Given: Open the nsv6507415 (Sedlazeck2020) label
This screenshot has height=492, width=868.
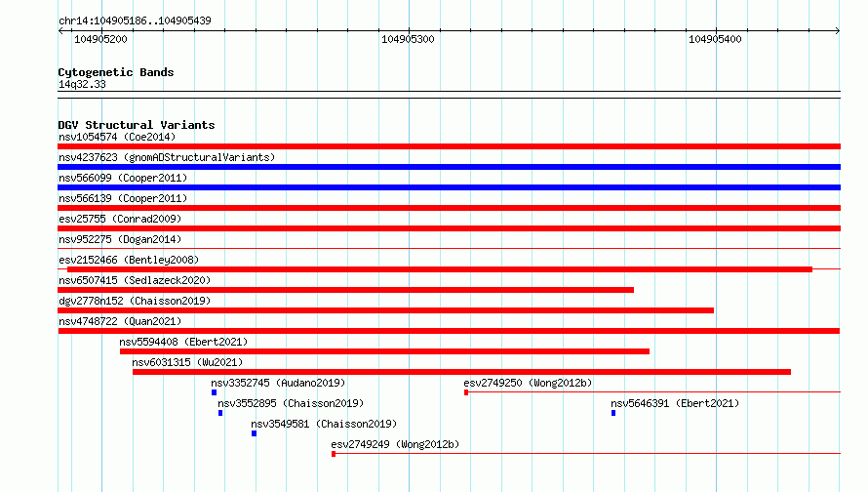Looking at the screenshot, I should pyautogui.click(x=135, y=280).
